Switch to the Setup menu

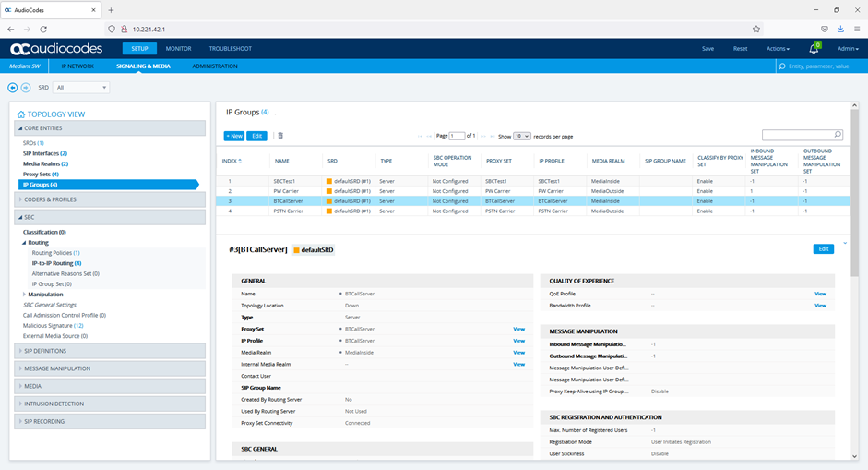point(139,49)
